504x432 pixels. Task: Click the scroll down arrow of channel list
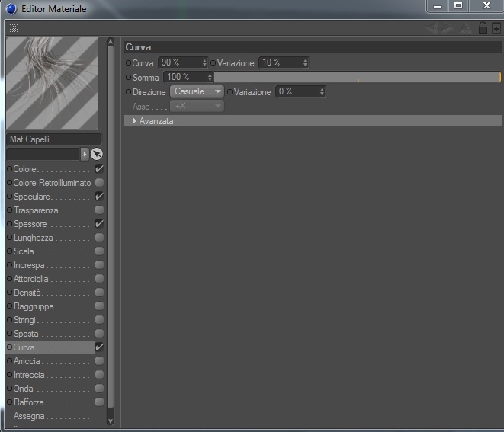[111, 421]
